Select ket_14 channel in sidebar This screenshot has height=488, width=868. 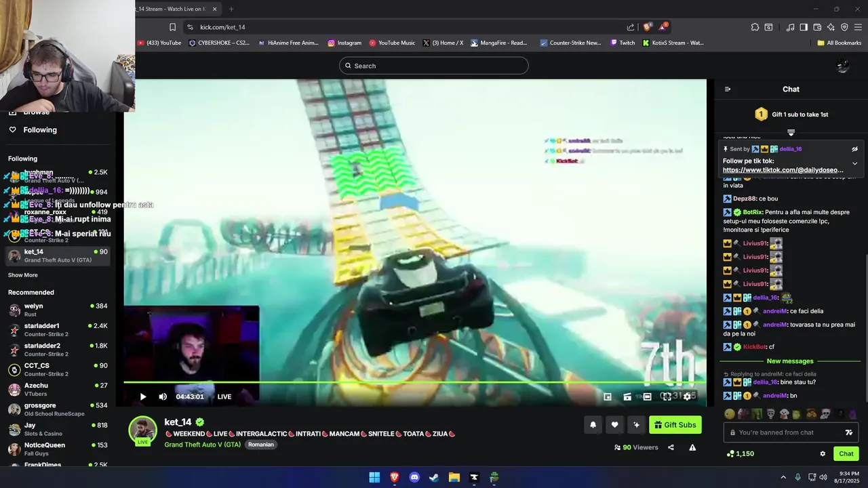58,256
